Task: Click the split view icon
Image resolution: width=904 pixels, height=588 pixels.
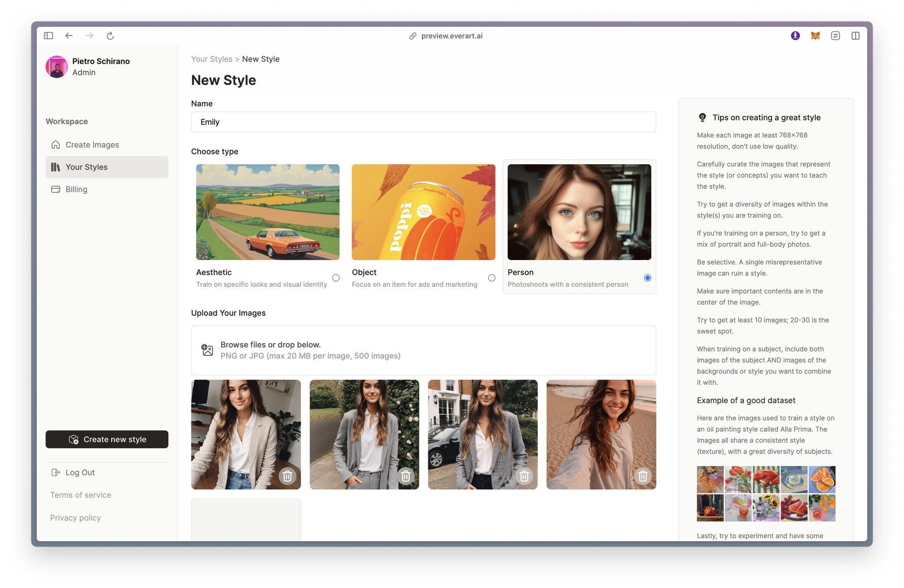Action: 855,36
